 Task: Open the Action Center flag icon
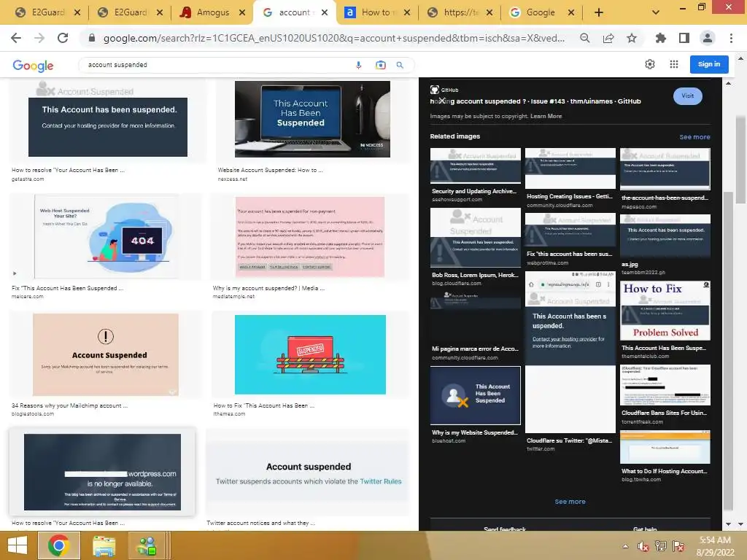tap(678, 546)
